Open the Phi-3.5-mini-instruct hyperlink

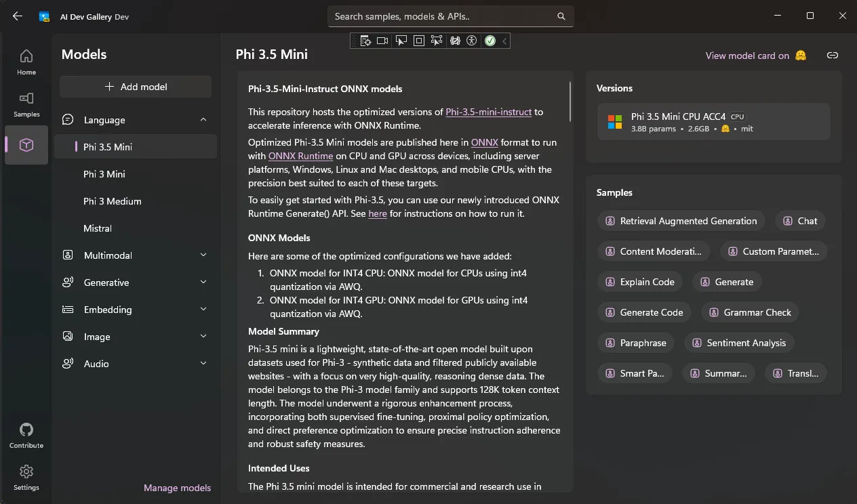click(488, 112)
